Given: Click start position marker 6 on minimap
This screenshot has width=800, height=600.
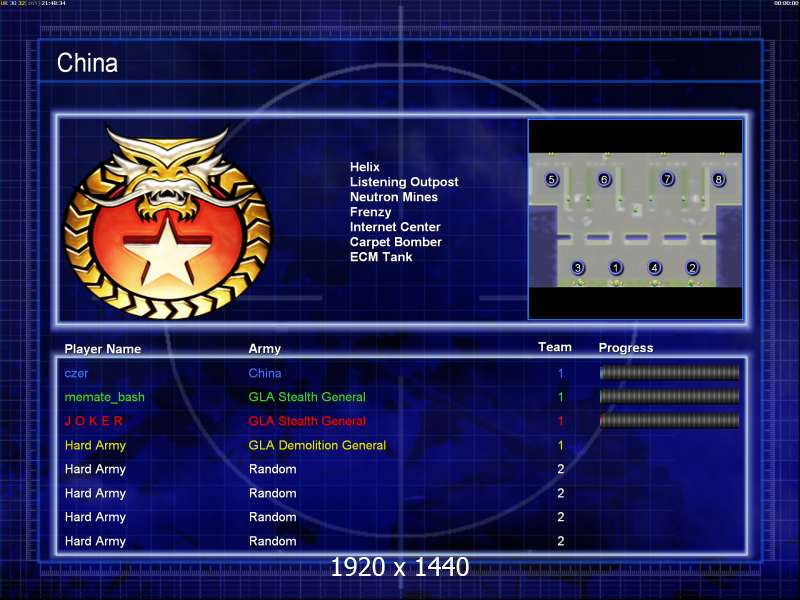Looking at the screenshot, I should [x=604, y=179].
